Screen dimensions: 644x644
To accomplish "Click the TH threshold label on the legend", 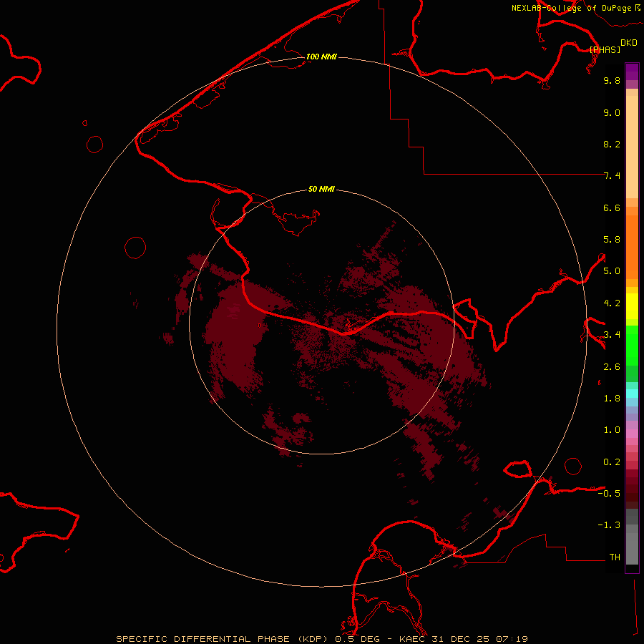I will (x=614, y=557).
